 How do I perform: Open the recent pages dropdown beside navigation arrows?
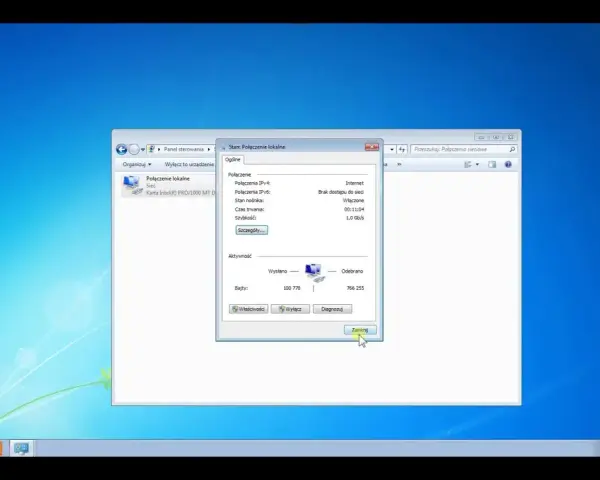click(143, 150)
